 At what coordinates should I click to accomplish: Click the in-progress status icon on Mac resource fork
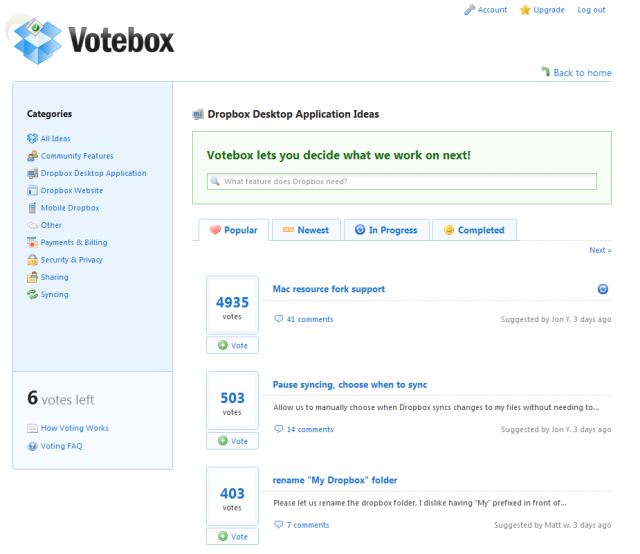[603, 289]
